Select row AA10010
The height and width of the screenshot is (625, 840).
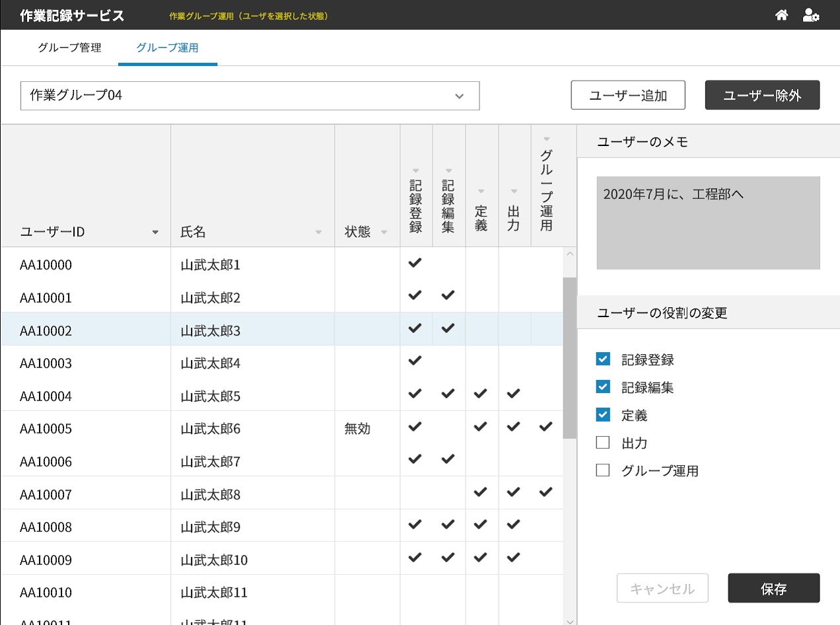pos(282,591)
